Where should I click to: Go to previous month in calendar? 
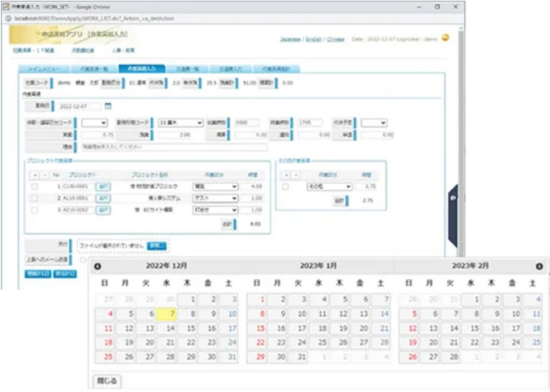click(97, 266)
